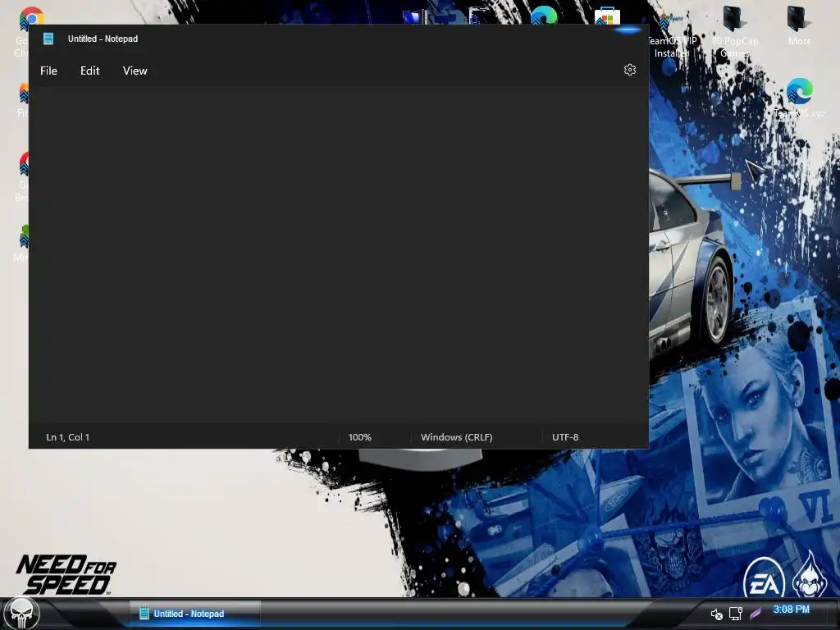Click the 3:08 PM taskbar clock
This screenshot has height=630, width=840.
[792, 609]
